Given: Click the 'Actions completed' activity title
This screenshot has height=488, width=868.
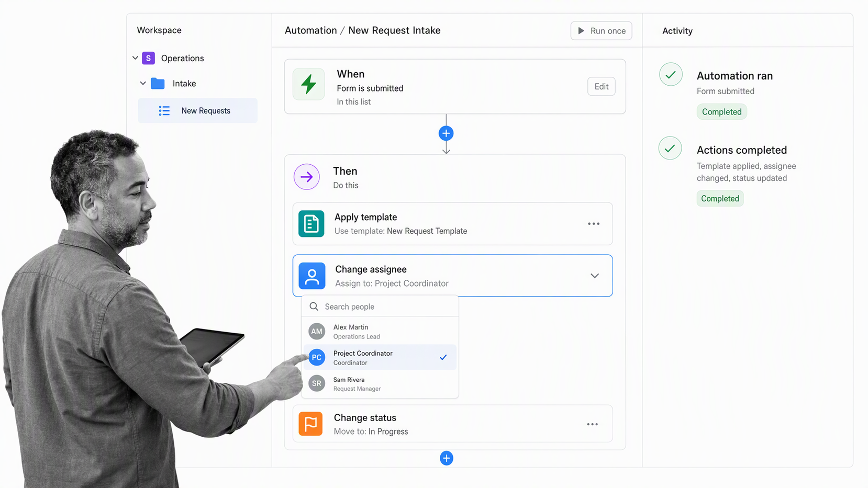Looking at the screenshot, I should click(742, 150).
